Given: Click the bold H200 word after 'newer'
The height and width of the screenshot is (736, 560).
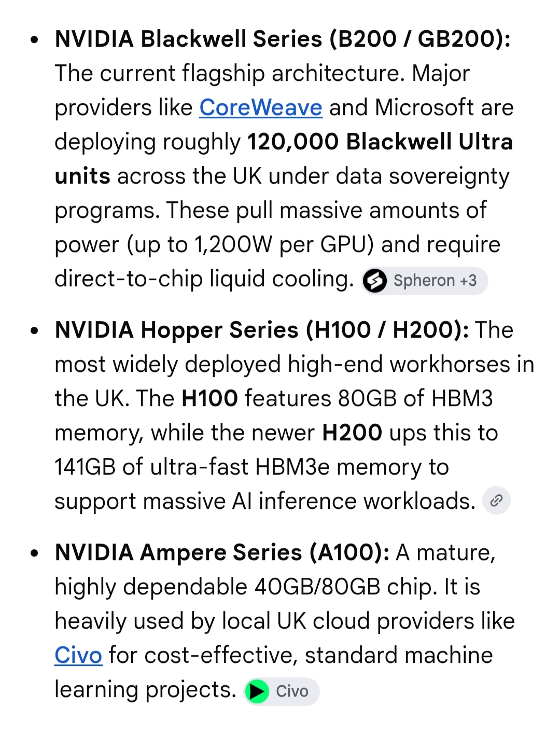Looking at the screenshot, I should pyautogui.click(x=352, y=433).
